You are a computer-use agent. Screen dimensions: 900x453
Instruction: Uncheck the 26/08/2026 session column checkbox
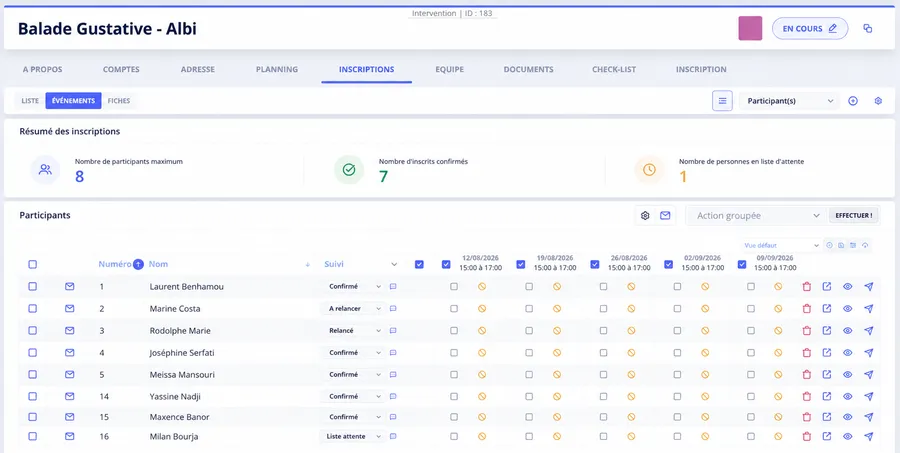(x=595, y=265)
